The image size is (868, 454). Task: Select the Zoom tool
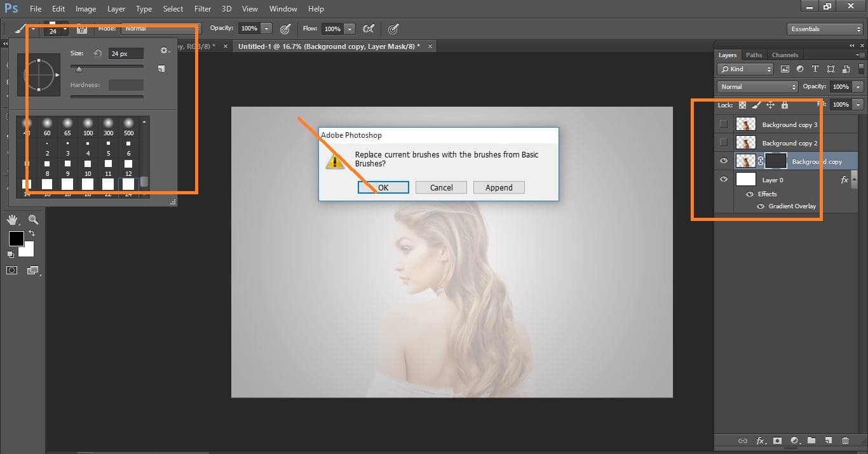pyautogui.click(x=33, y=220)
